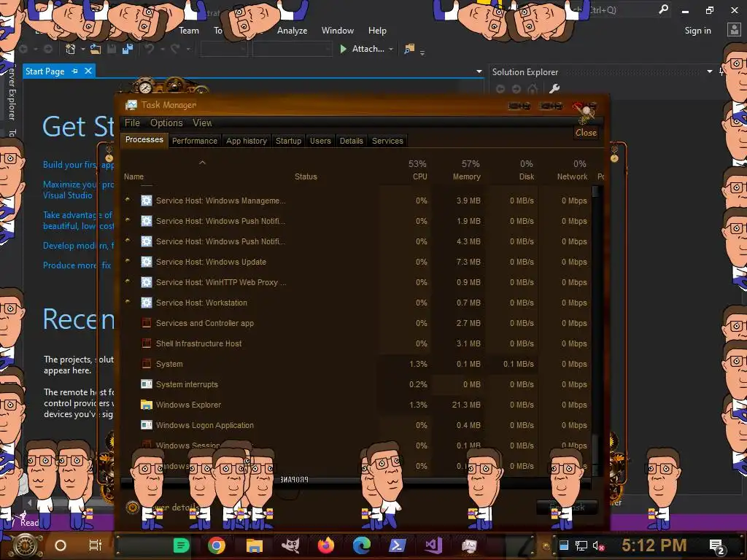The height and width of the screenshot is (560, 747).
Task: Click the Cortana circle on the taskbar
Action: click(x=60, y=545)
